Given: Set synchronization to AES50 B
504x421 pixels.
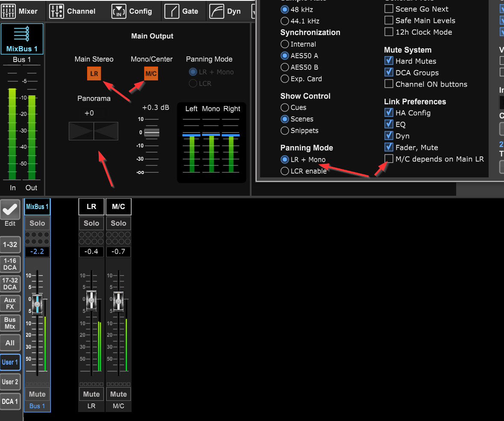Looking at the screenshot, I should [x=284, y=67].
